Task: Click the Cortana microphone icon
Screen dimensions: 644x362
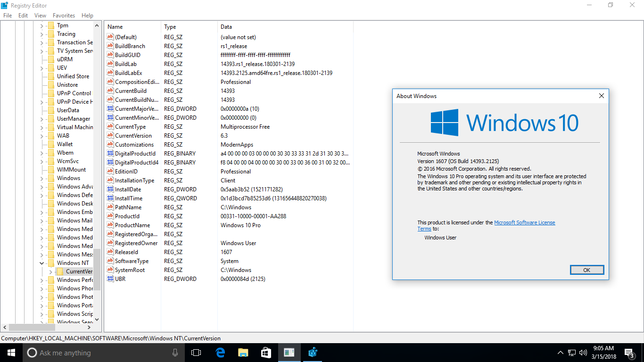Action: (x=175, y=353)
